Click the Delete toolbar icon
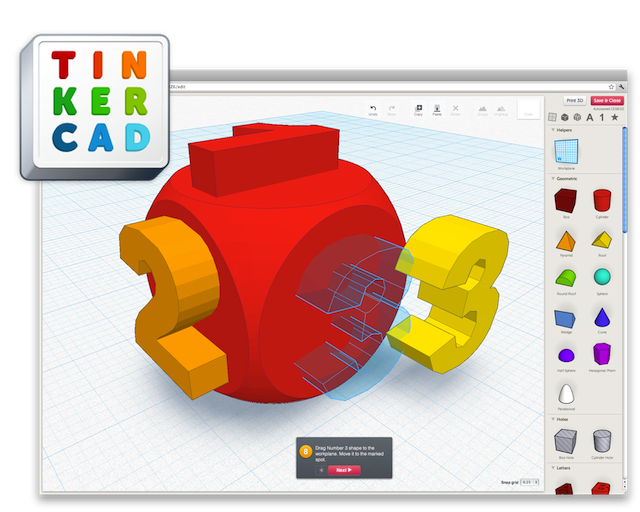 (x=455, y=110)
